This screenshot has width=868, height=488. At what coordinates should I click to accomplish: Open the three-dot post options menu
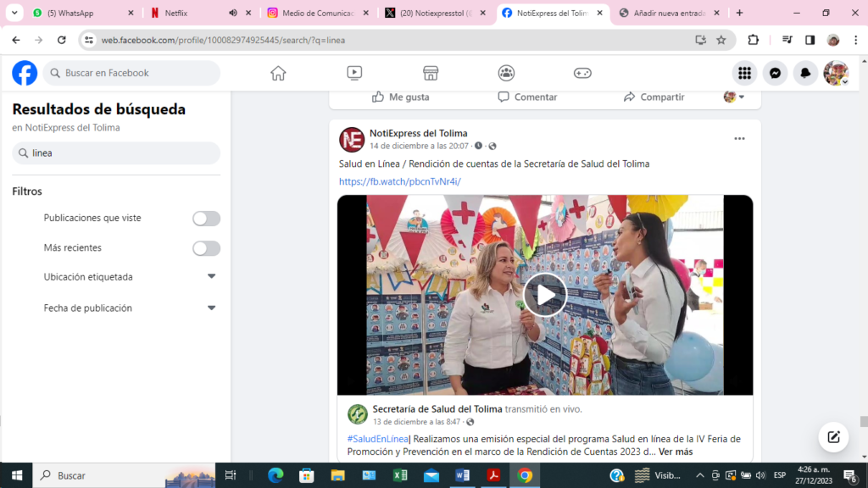739,139
